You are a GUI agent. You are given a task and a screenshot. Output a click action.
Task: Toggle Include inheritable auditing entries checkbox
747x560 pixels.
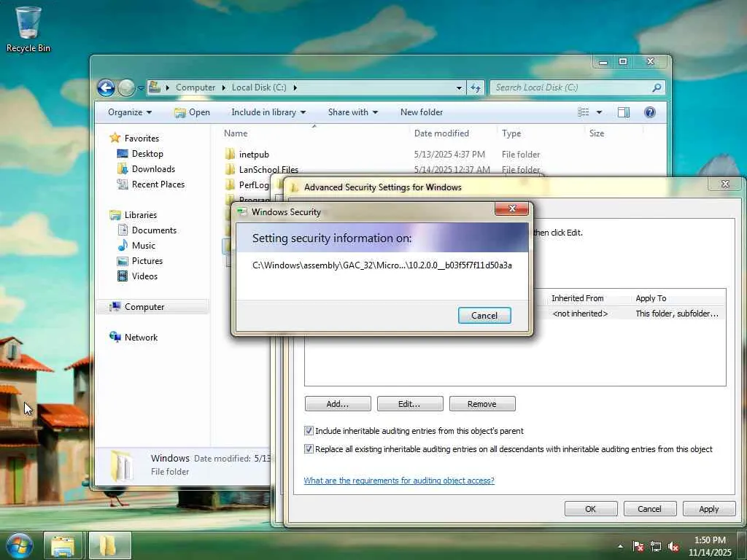(x=309, y=430)
